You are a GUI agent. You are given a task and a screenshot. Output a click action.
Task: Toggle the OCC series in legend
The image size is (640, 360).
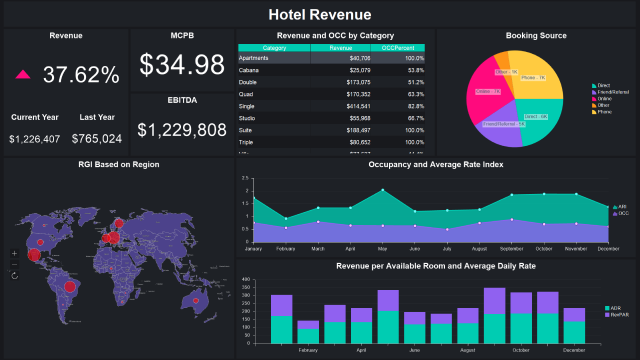coord(620,213)
